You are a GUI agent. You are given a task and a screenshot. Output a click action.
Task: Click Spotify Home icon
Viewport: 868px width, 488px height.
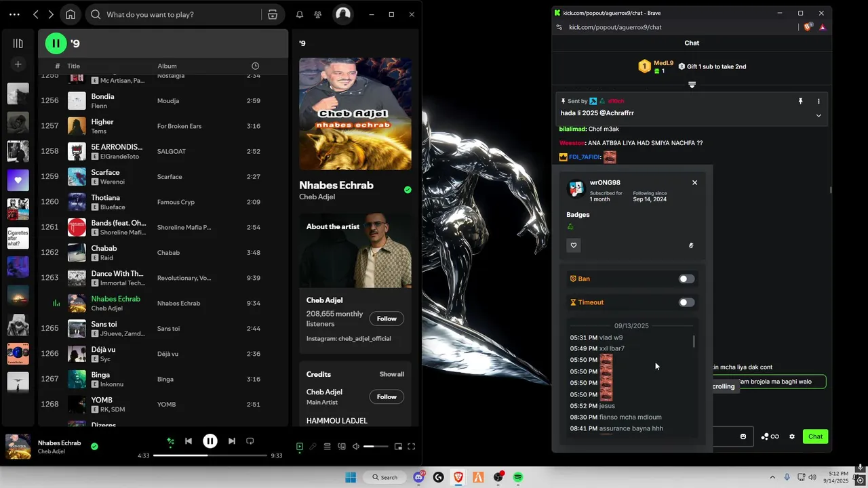point(71,14)
